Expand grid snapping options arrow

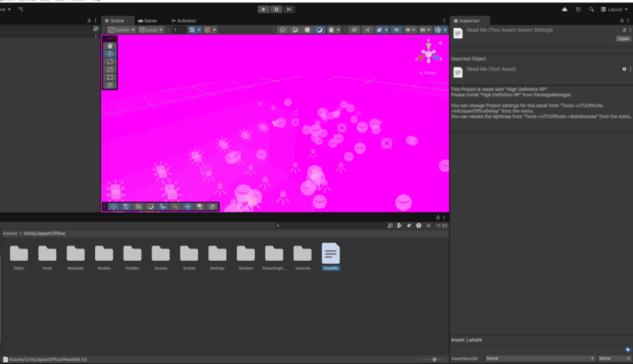[x=215, y=30]
